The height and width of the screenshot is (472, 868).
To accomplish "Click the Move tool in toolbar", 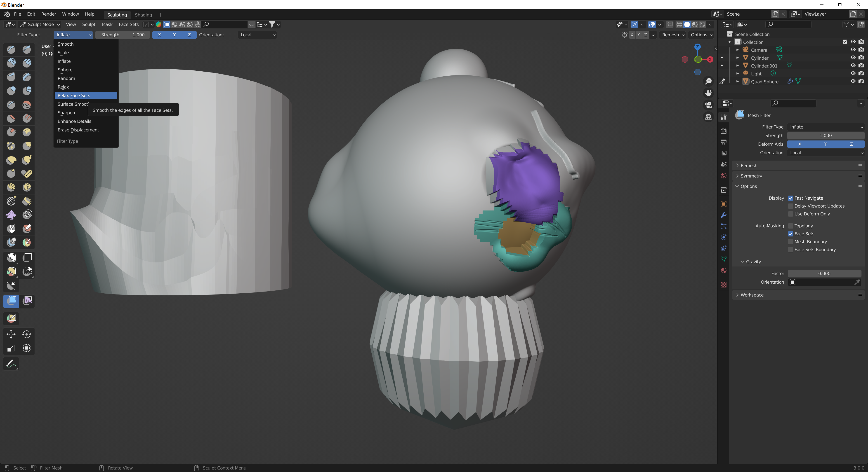I will pos(11,334).
